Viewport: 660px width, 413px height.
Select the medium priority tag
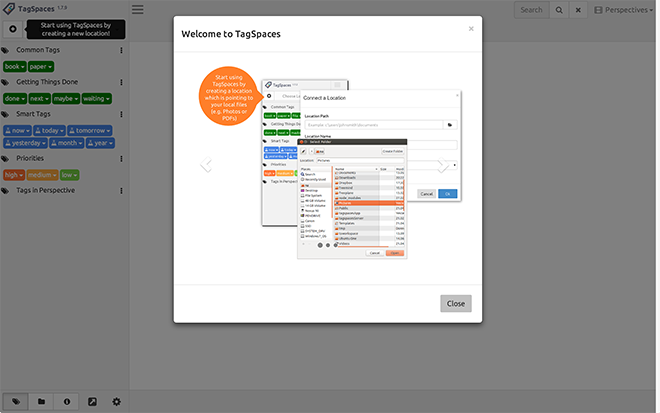pos(43,175)
